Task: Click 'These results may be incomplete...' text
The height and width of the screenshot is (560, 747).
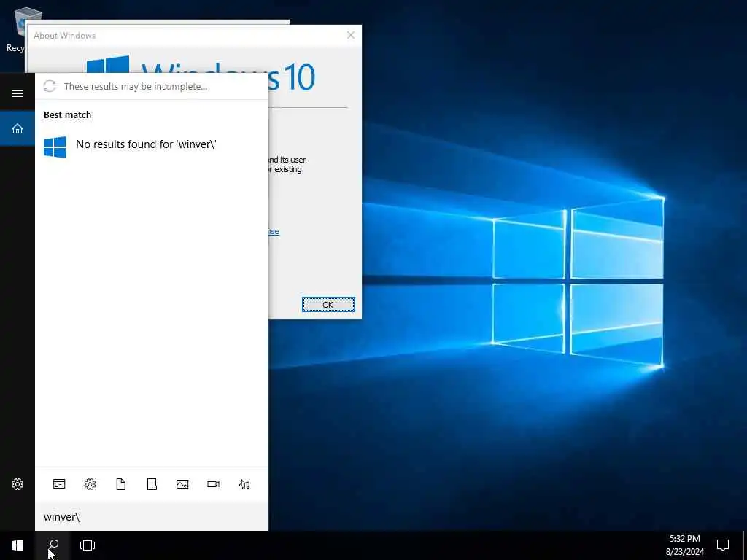Action: click(136, 86)
